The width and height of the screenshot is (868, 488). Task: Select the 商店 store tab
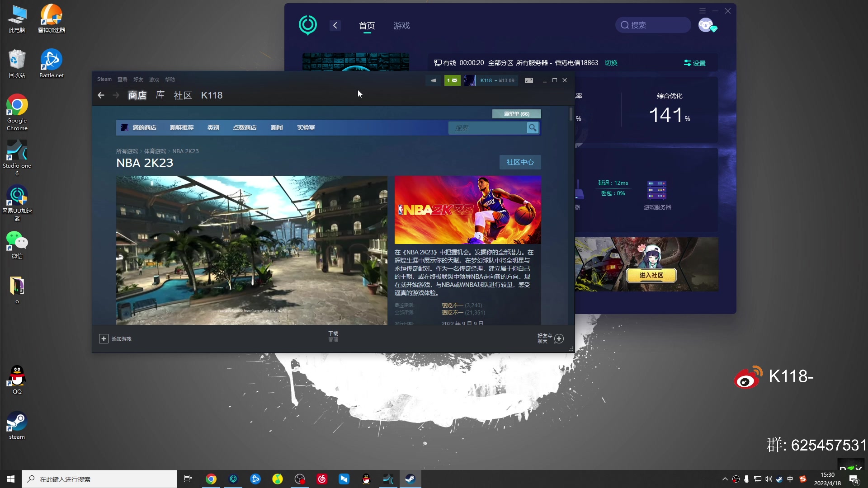[137, 95]
